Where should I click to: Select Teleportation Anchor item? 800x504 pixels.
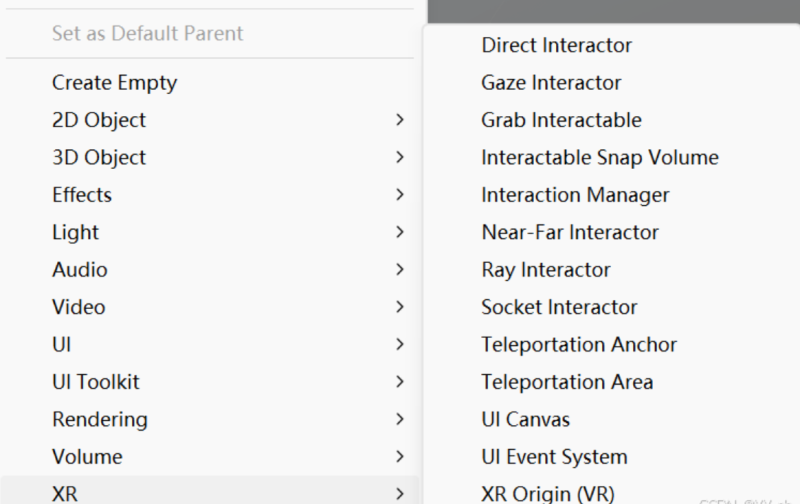pyautogui.click(x=579, y=344)
